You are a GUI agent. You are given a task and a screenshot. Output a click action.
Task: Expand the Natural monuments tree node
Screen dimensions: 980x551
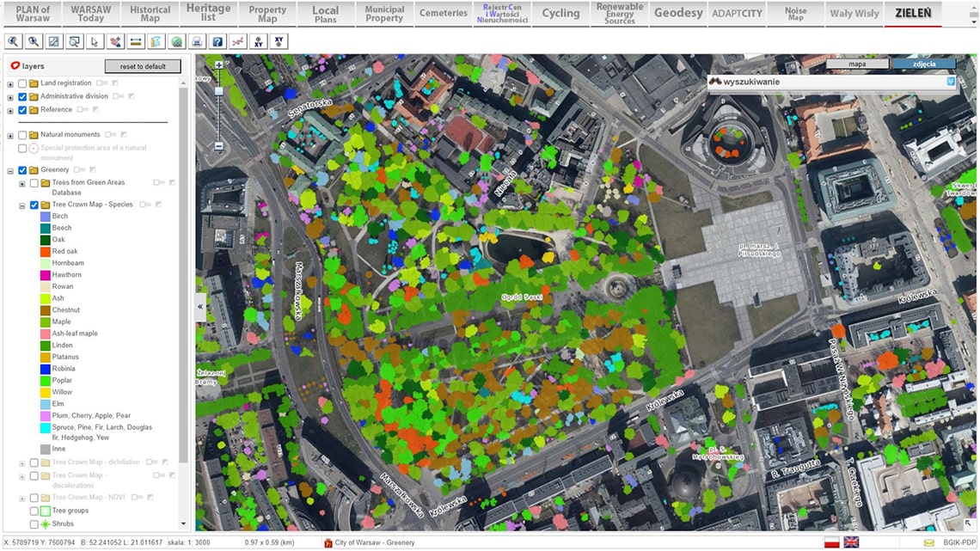tap(10, 136)
